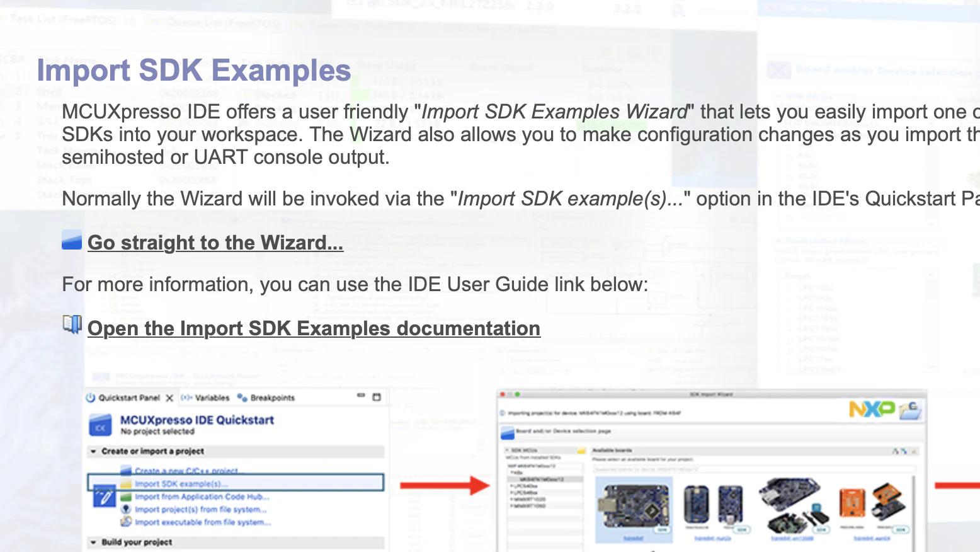The height and width of the screenshot is (552, 980).
Task: Click "Import project(s) from file system..." entry
Action: 201,509
